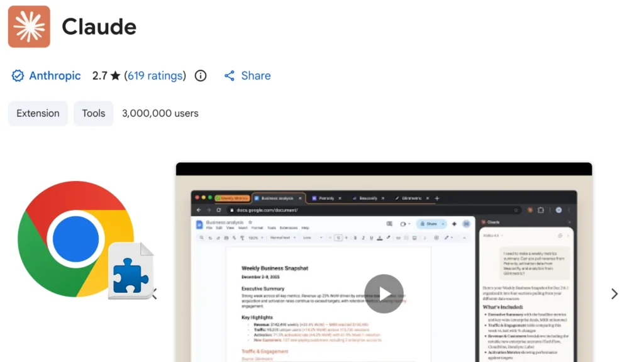Viewport: 644px width, 362px height.
Task: Switch to the Business analysis browser tab
Action: pyautogui.click(x=278, y=197)
